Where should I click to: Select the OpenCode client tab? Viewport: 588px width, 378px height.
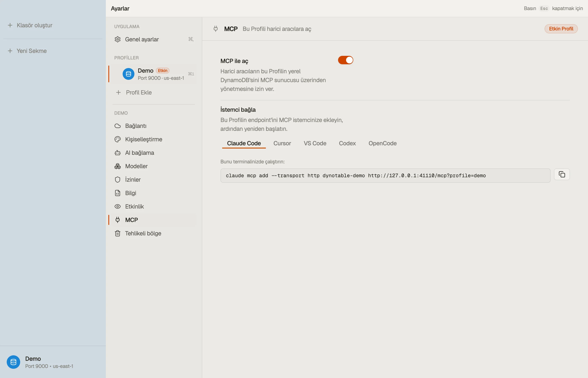(x=382, y=143)
